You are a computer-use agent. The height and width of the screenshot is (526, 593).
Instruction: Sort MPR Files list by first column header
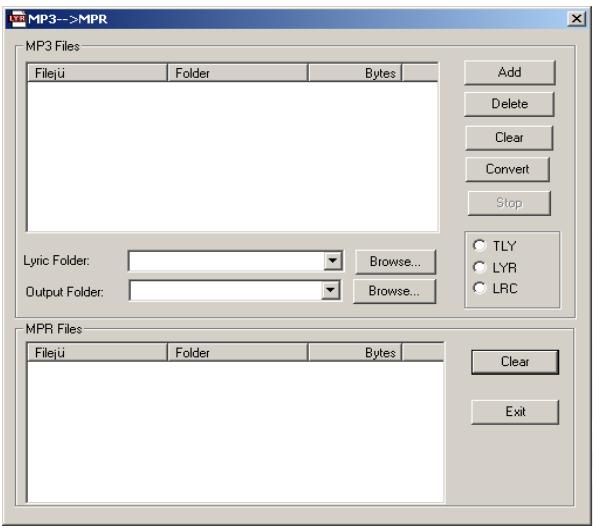(x=97, y=352)
